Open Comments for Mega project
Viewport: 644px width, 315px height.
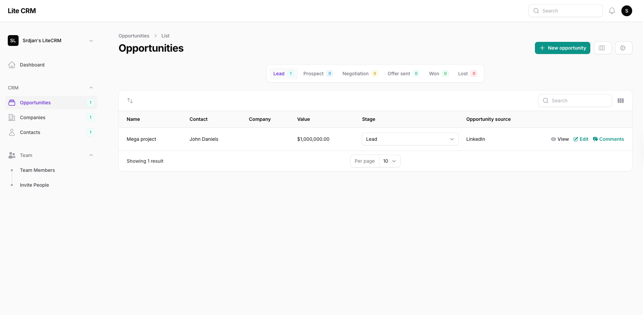(609, 139)
